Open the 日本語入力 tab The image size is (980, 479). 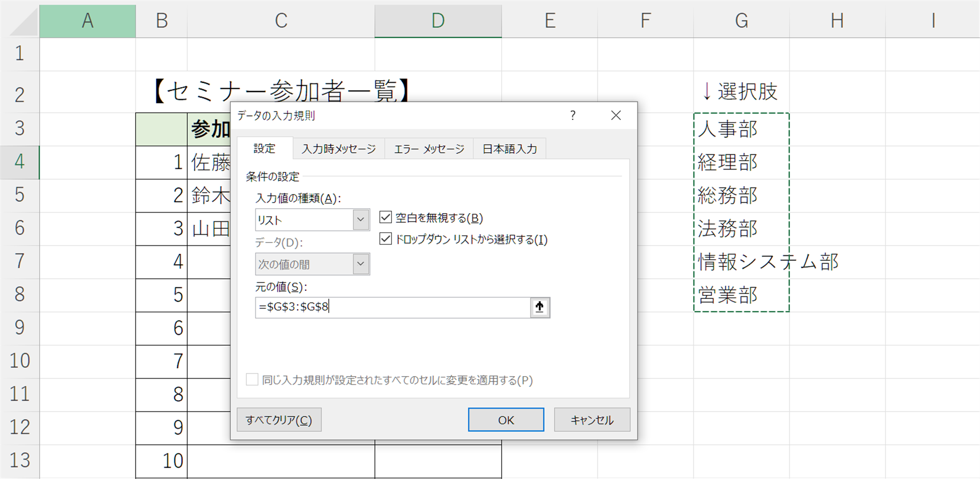[x=509, y=148]
